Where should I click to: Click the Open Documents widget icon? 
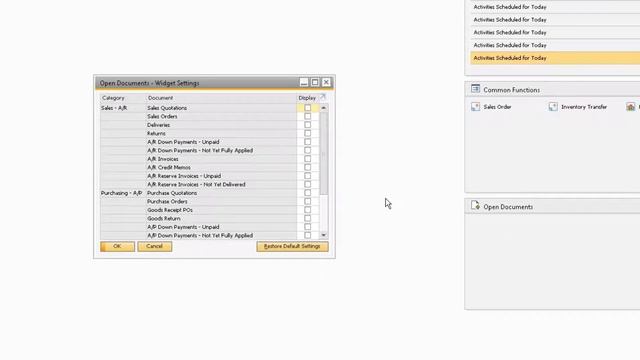point(475,205)
